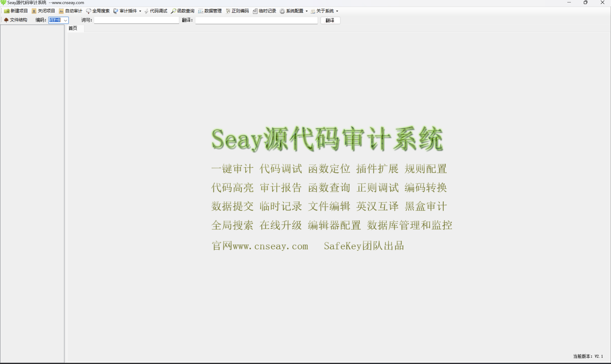Open the 编码 UTF-8 encoding combo box
The height and width of the screenshot is (364, 611).
pyautogui.click(x=58, y=20)
